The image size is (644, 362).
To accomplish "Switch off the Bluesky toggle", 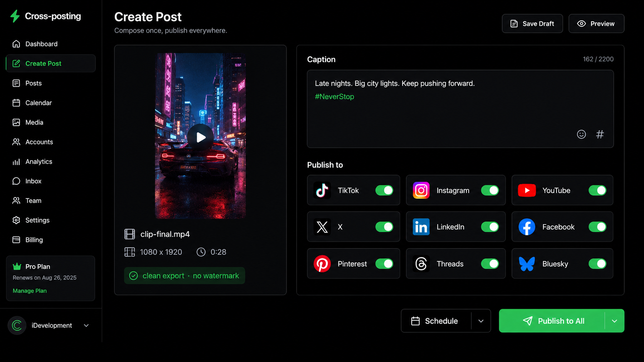I will [597, 264].
